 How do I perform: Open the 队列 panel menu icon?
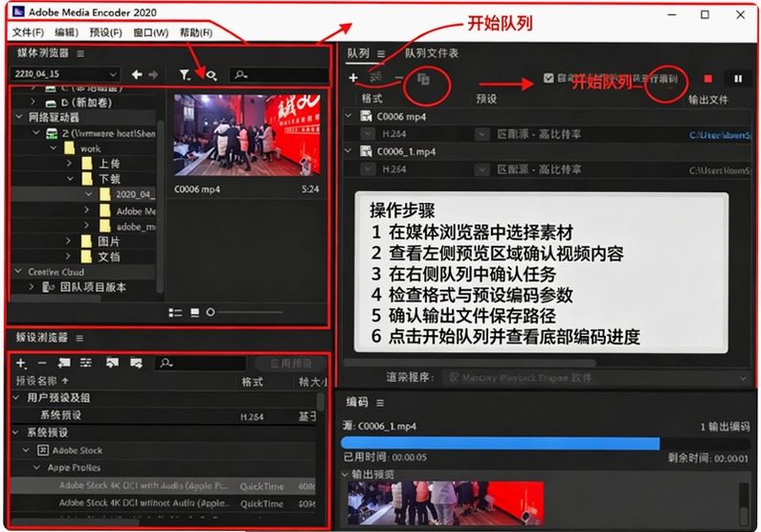(381, 54)
